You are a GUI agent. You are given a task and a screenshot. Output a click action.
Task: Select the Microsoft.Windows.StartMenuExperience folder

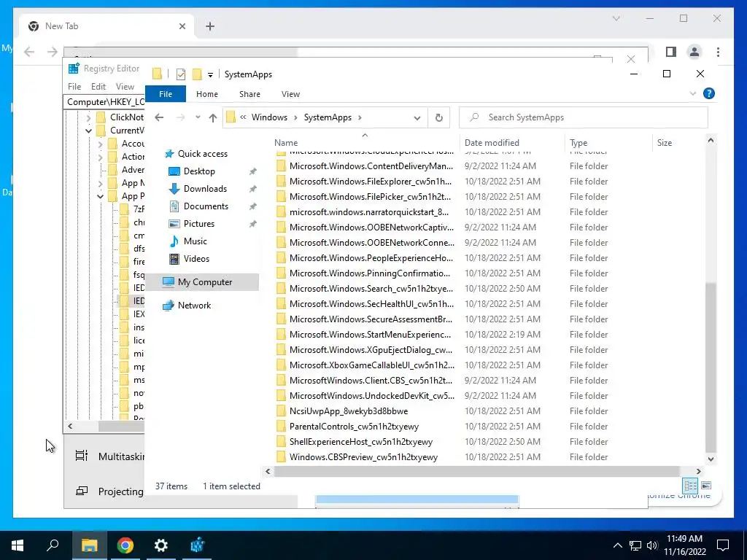pos(370,334)
